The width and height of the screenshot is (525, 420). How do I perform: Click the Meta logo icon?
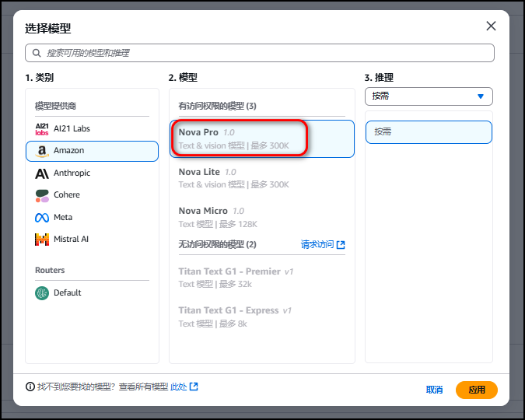tap(42, 218)
